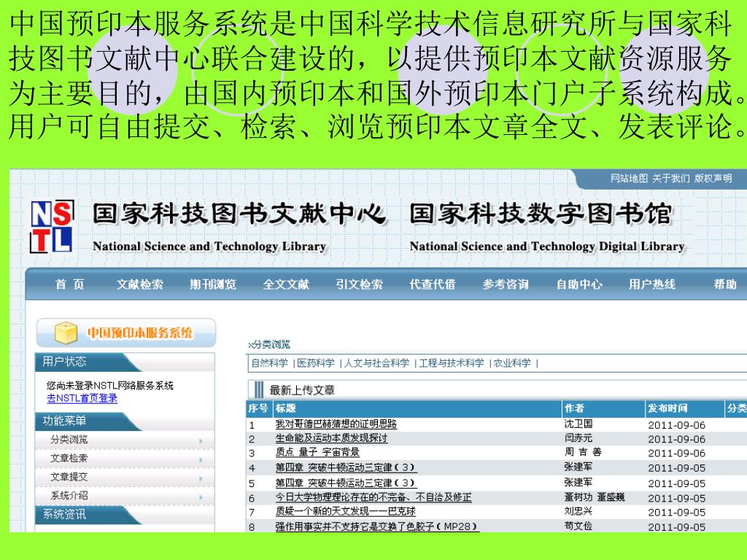This screenshot has width=747, height=560.
Task: Open row 5 article 第四章 突破牛顿运动三定律
Action: tap(346, 483)
